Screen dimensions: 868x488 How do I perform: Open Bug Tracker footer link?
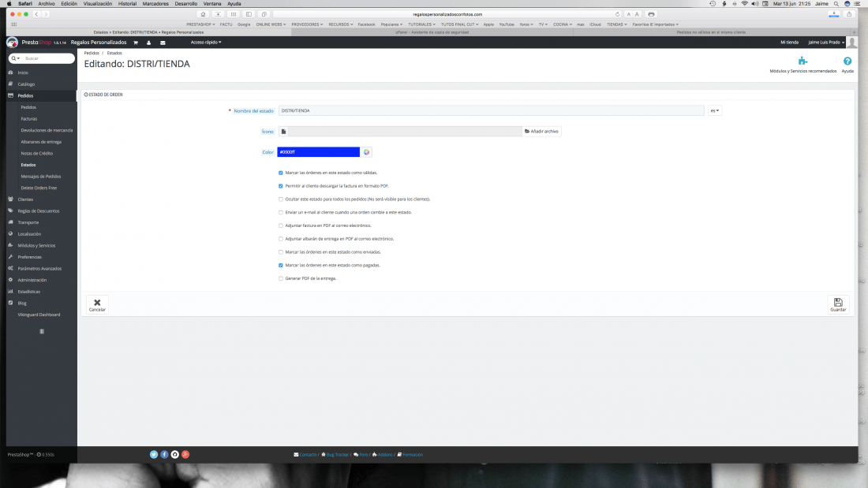pos(335,455)
